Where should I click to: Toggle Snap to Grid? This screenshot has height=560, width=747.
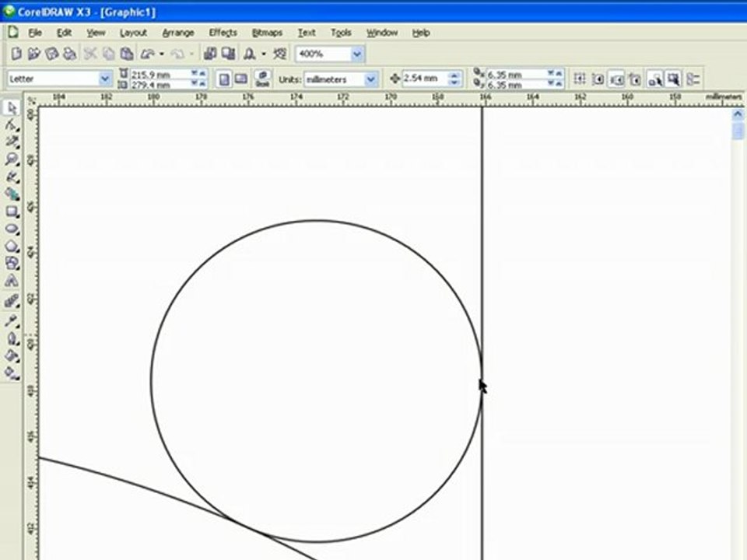(x=579, y=79)
